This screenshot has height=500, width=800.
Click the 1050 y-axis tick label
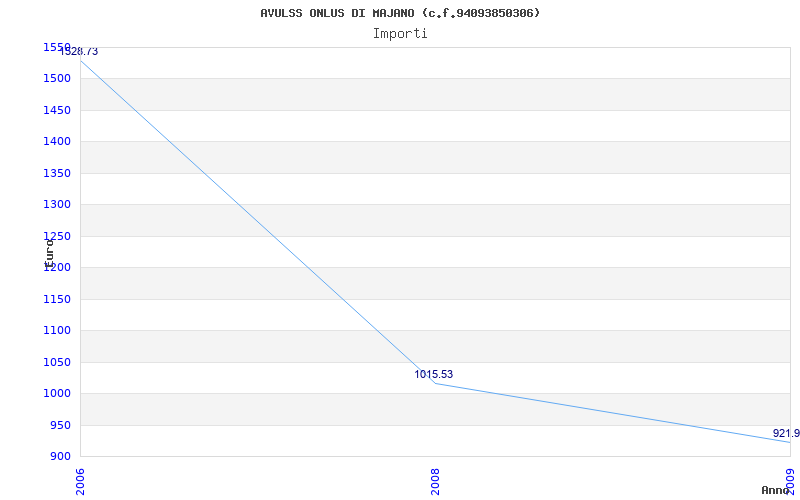pos(57,362)
